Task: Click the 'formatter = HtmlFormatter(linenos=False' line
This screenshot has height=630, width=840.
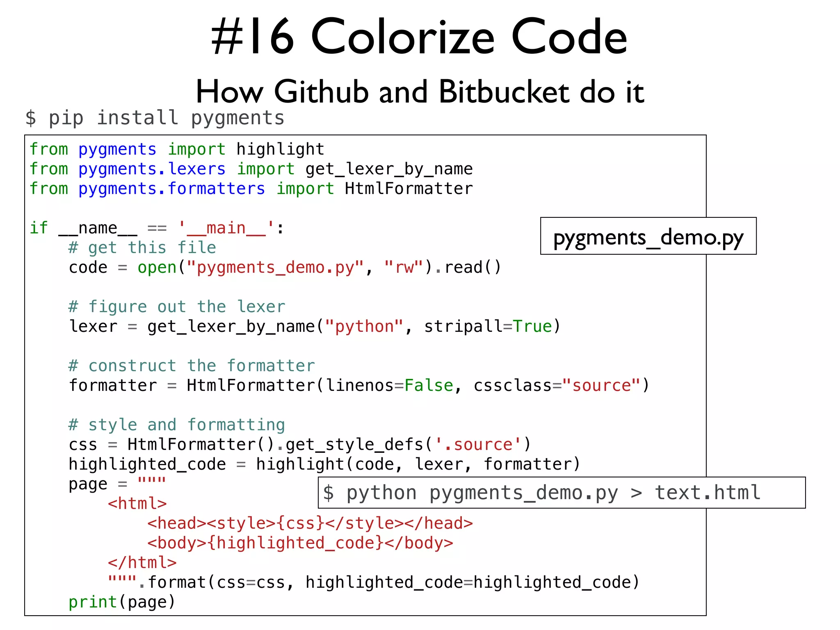Action: 359,386
